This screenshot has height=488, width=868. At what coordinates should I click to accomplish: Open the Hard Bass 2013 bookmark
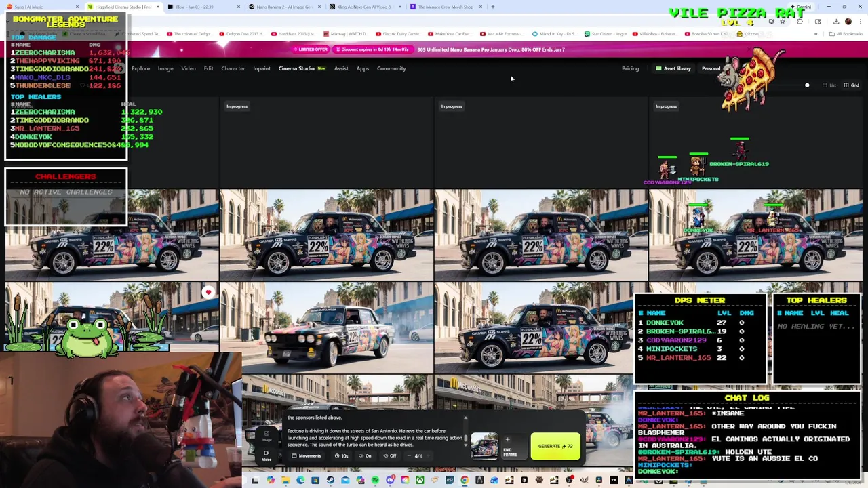[294, 33]
